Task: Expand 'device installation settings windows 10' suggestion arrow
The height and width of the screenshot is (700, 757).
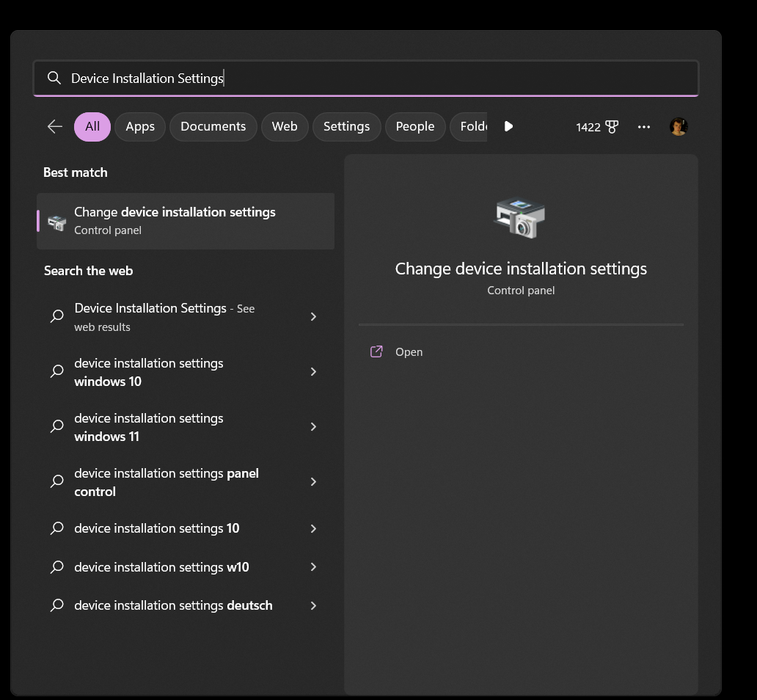Action: 313,372
